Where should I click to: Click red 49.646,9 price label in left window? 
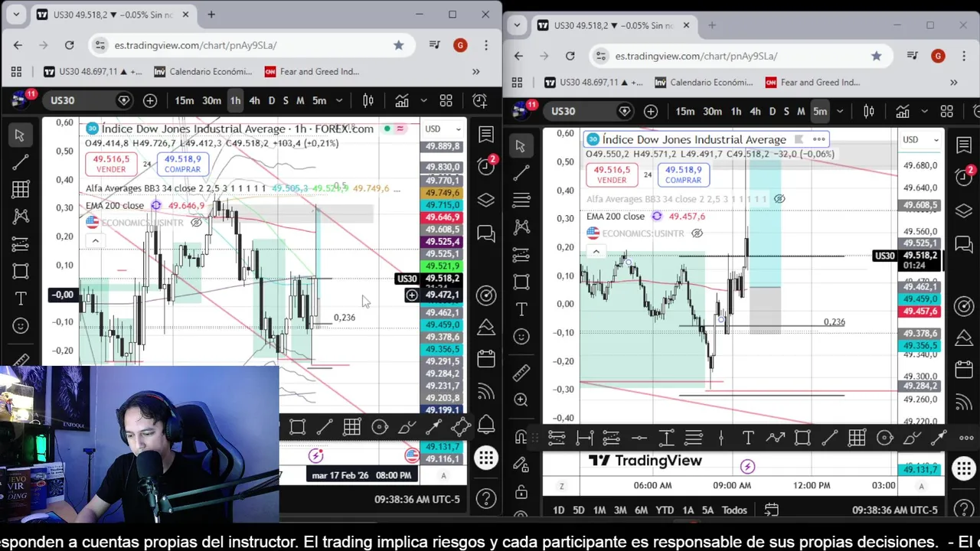coord(443,217)
